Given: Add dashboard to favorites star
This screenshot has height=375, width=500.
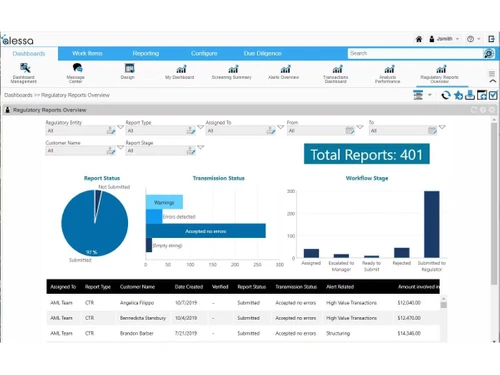Looking at the screenshot, I should click(x=458, y=95).
